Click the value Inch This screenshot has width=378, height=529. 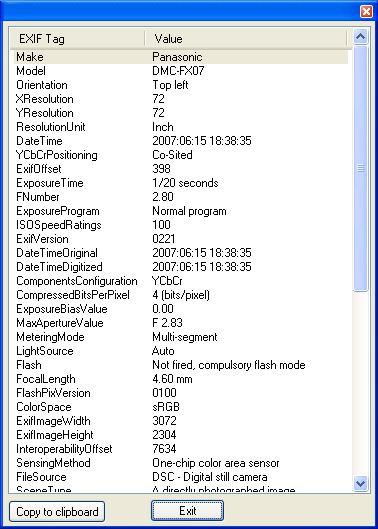click(x=163, y=127)
